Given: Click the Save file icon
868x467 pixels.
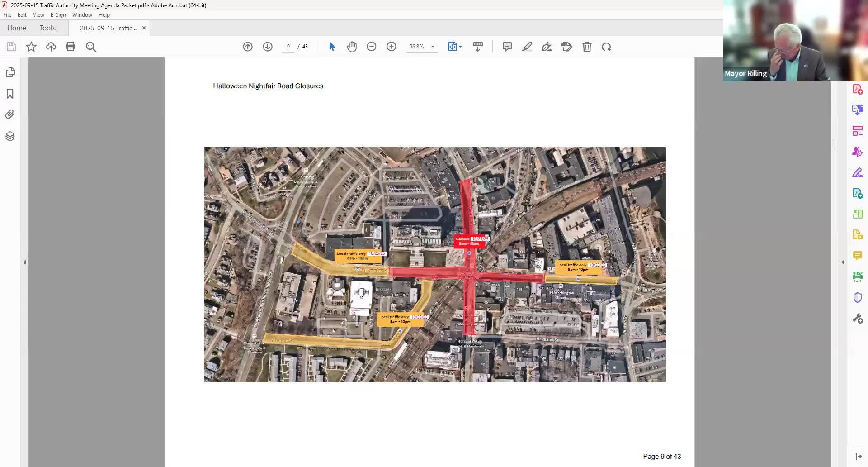Looking at the screenshot, I should (11, 47).
